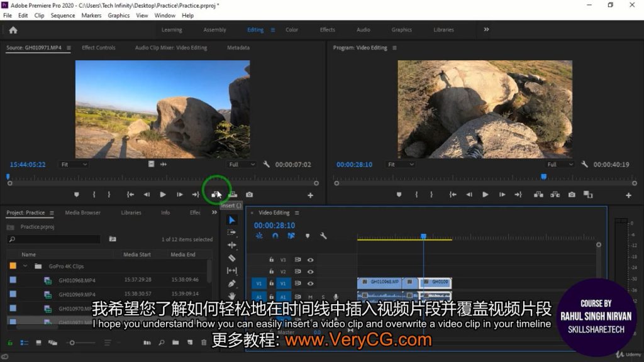644x362 pixels.
Task: Open timeline display settings wrench
Action: (323, 236)
